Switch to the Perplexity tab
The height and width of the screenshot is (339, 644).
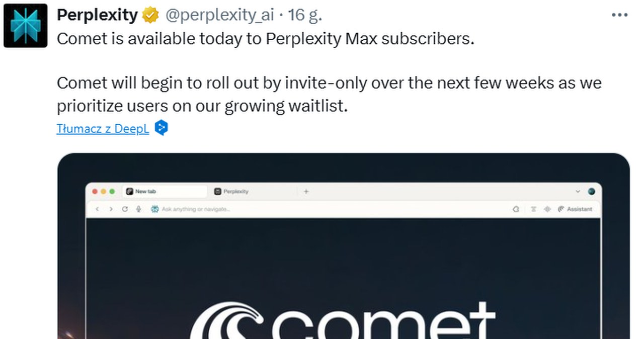point(236,192)
